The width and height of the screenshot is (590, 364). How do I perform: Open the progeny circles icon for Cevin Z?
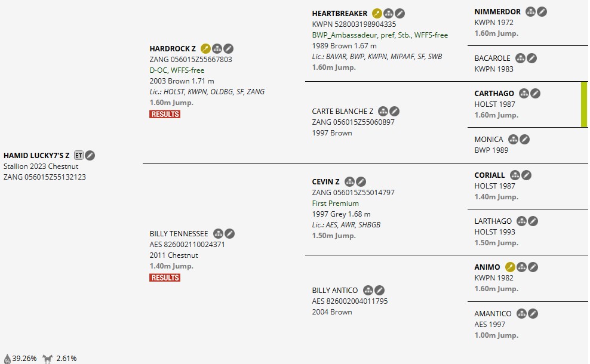(350, 181)
